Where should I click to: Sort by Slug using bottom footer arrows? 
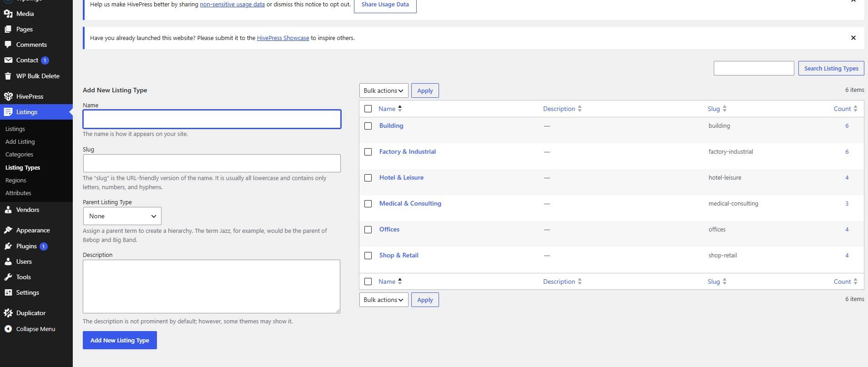pyautogui.click(x=725, y=282)
